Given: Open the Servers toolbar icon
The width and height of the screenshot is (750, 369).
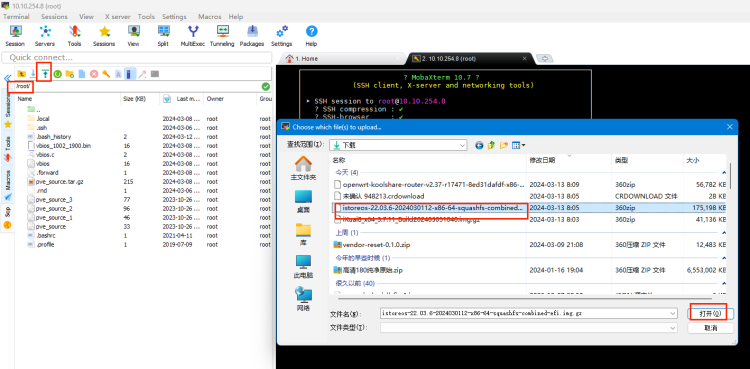Looking at the screenshot, I should [x=45, y=36].
